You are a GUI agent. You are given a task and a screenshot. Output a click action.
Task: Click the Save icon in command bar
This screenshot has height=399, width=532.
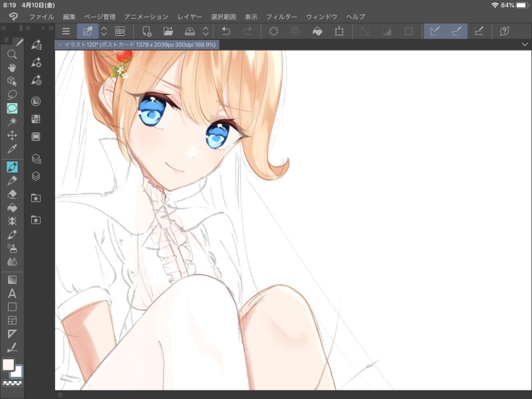(x=190, y=31)
